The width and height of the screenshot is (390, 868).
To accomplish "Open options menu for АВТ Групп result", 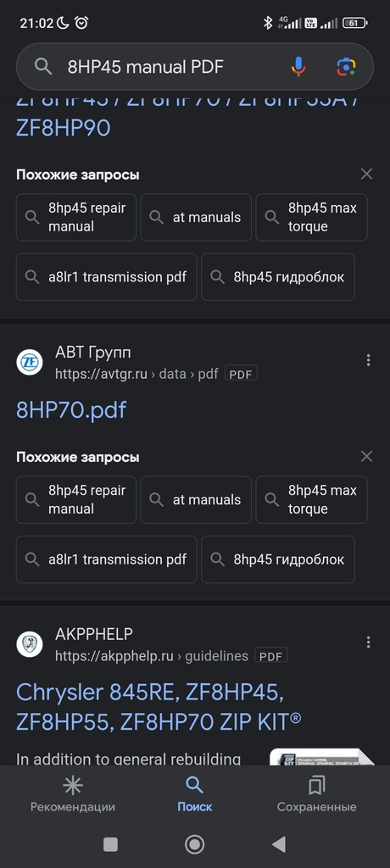I will (x=368, y=360).
